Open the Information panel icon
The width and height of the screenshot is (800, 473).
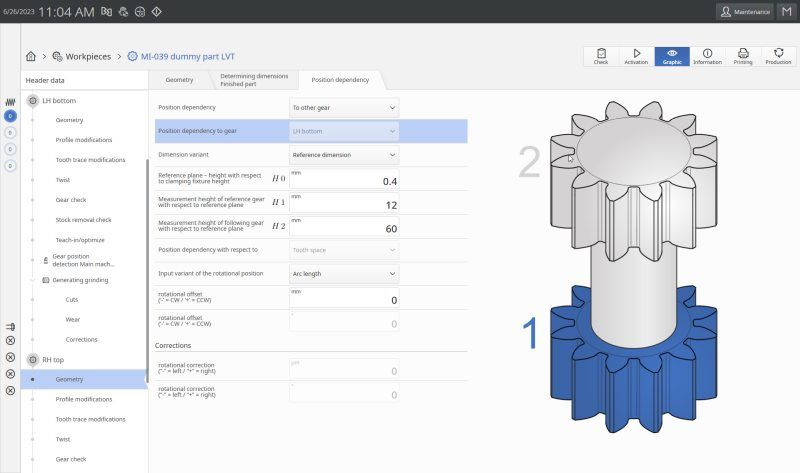point(707,56)
